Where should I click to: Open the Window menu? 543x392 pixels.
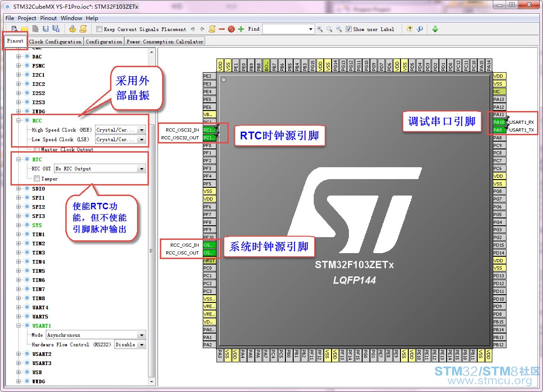coord(71,18)
